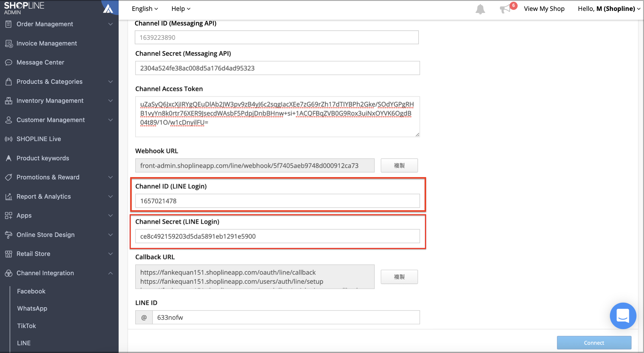Click the Inventory Management icon
The width and height of the screenshot is (644, 353).
point(8,101)
